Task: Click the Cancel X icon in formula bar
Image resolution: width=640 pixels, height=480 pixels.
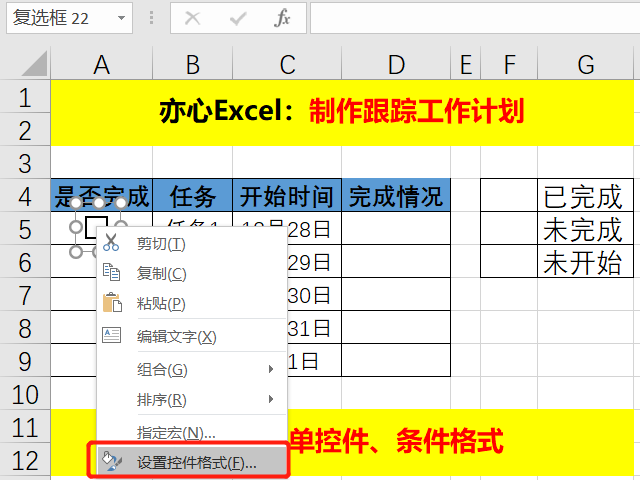Action: tap(192, 18)
